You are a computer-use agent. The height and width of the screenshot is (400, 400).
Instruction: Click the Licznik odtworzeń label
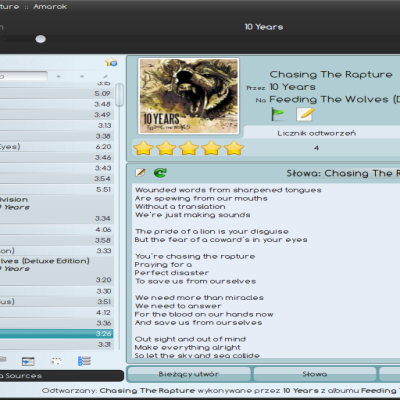pos(317,133)
